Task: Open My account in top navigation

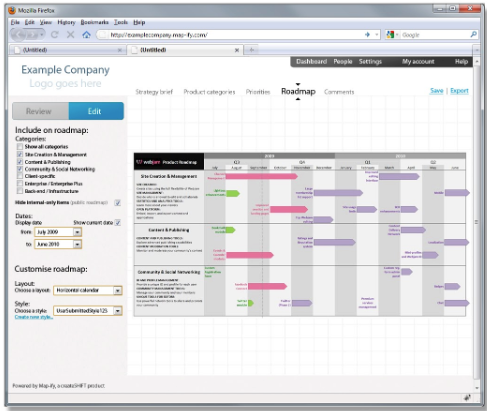Action: click(x=418, y=62)
